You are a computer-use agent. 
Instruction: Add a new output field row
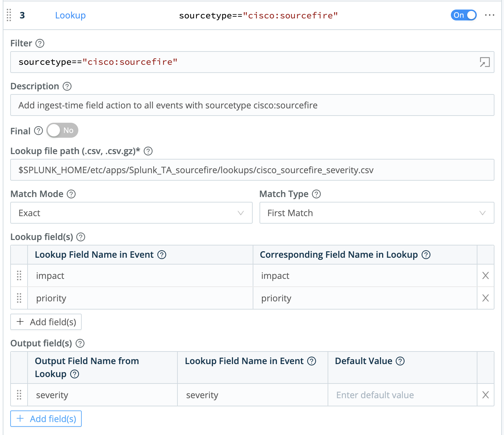pos(46,419)
